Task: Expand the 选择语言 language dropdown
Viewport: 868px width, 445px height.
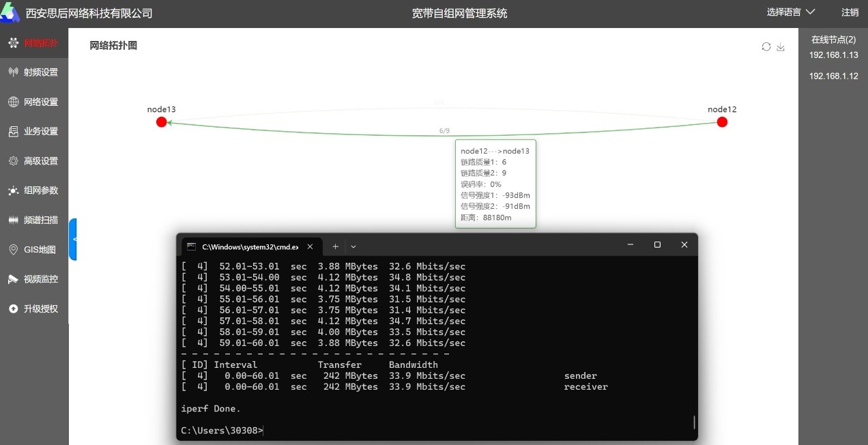Action: coord(791,12)
